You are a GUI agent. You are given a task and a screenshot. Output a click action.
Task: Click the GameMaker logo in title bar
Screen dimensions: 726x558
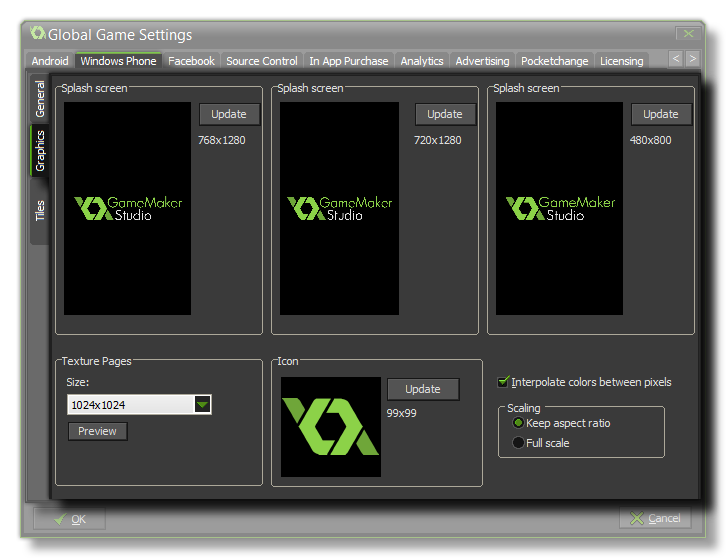[38, 34]
